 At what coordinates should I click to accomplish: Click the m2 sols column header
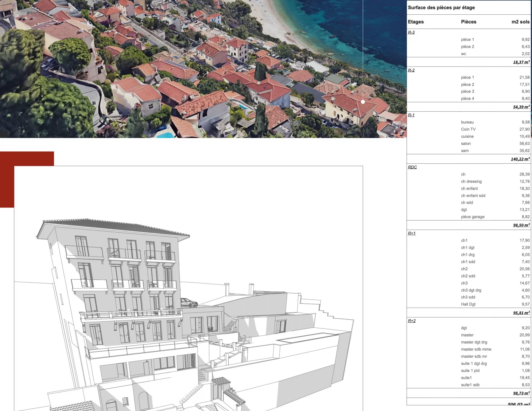520,22
